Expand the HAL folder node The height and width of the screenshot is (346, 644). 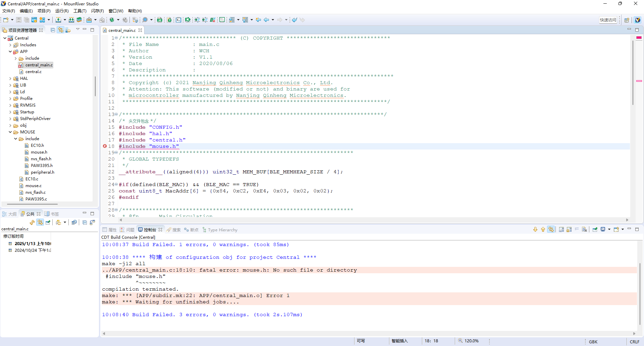tap(10, 78)
